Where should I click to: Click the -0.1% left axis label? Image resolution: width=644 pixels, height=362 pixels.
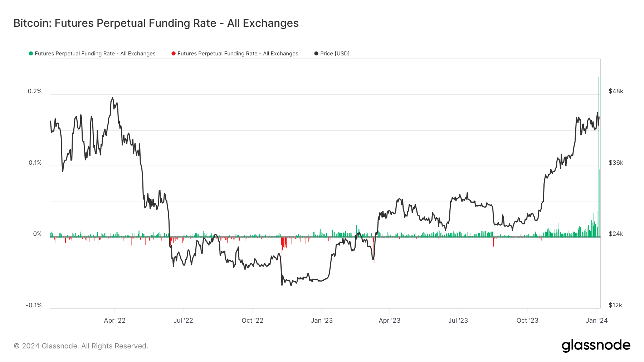click(x=34, y=306)
